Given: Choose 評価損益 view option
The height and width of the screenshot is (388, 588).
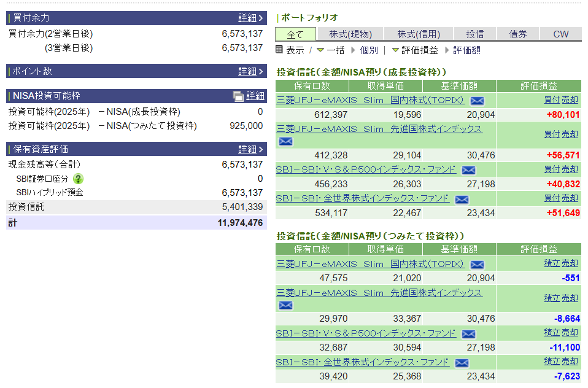Looking at the screenshot, I should pos(415,50).
